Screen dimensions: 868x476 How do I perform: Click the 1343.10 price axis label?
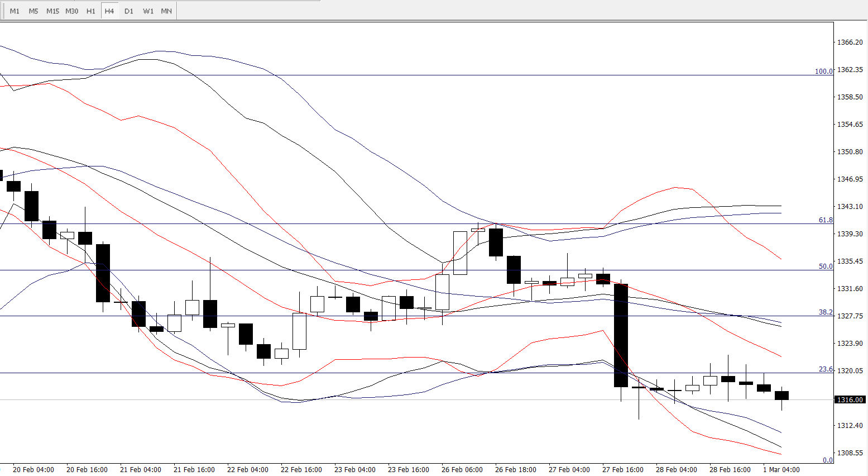(x=850, y=207)
